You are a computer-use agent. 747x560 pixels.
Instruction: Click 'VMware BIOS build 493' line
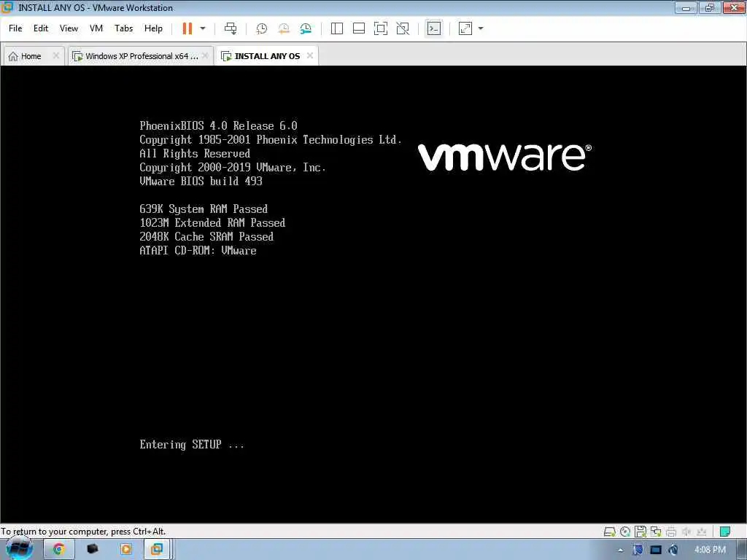pyautogui.click(x=201, y=182)
